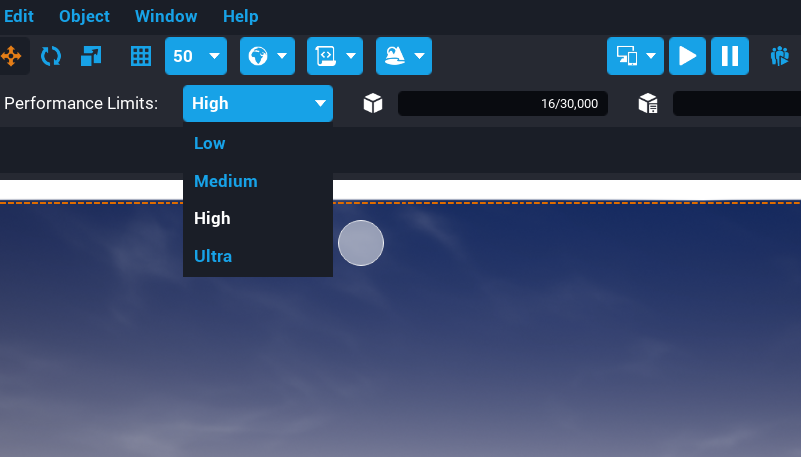Toggle the grid snap icon
The image size is (801, 457).
coord(141,56)
